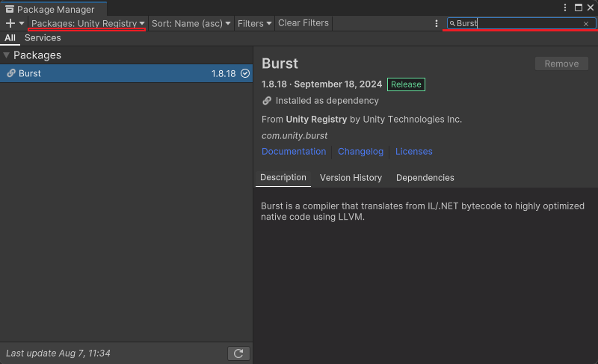The height and width of the screenshot is (364, 598).
Task: Click the Last update Aug 7 status text
Action: coord(58,354)
